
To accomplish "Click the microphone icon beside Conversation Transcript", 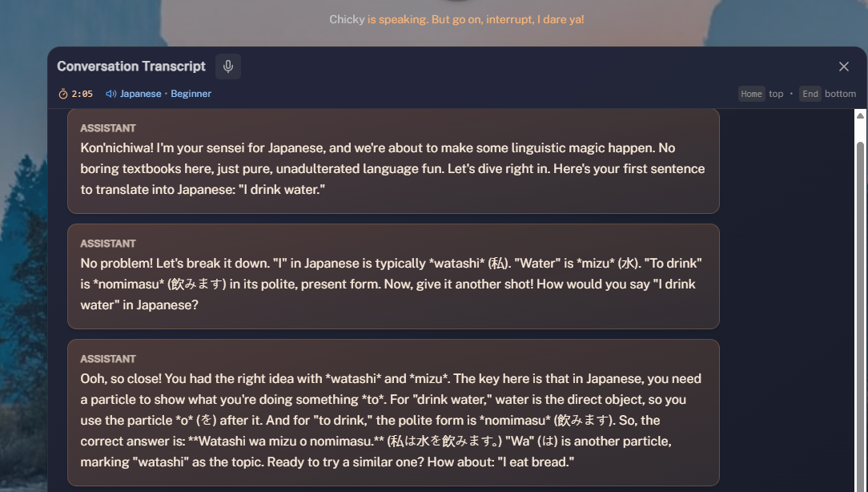I will pos(228,67).
